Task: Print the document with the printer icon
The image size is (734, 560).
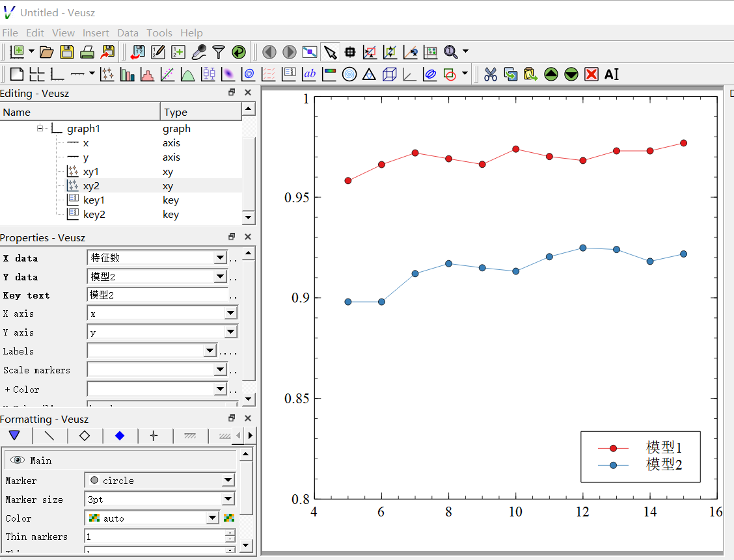Action: click(87, 52)
